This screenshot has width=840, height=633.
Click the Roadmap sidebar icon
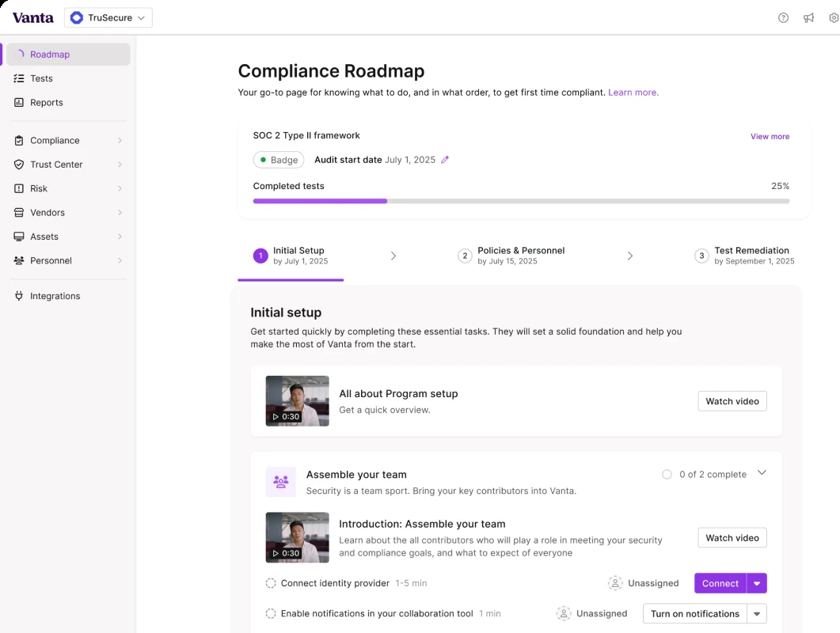coord(20,54)
